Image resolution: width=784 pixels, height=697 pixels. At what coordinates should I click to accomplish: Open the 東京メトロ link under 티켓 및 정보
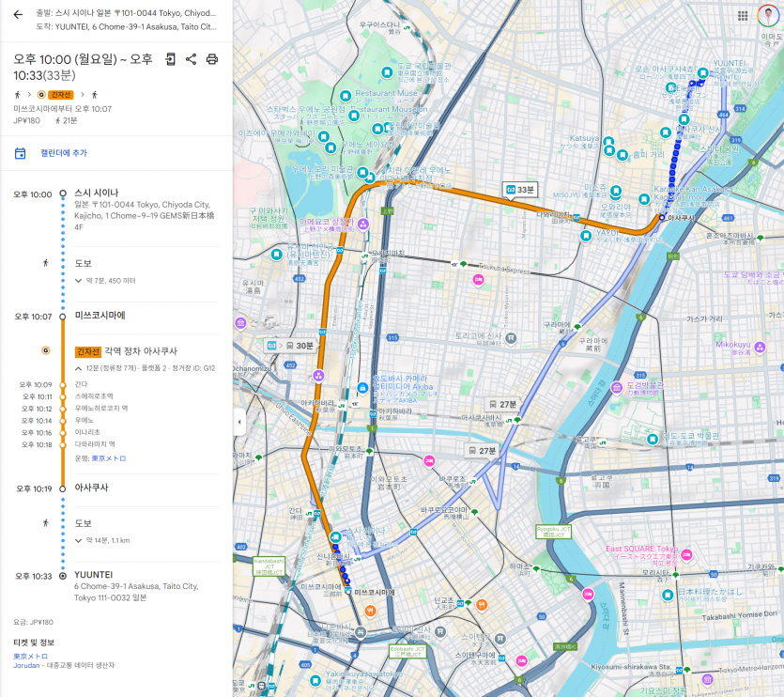tap(30, 656)
